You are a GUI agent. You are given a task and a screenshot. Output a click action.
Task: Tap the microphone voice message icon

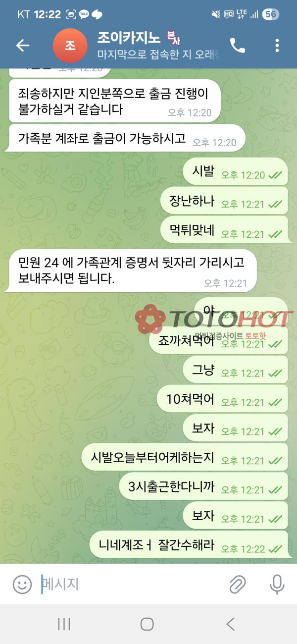point(277,585)
